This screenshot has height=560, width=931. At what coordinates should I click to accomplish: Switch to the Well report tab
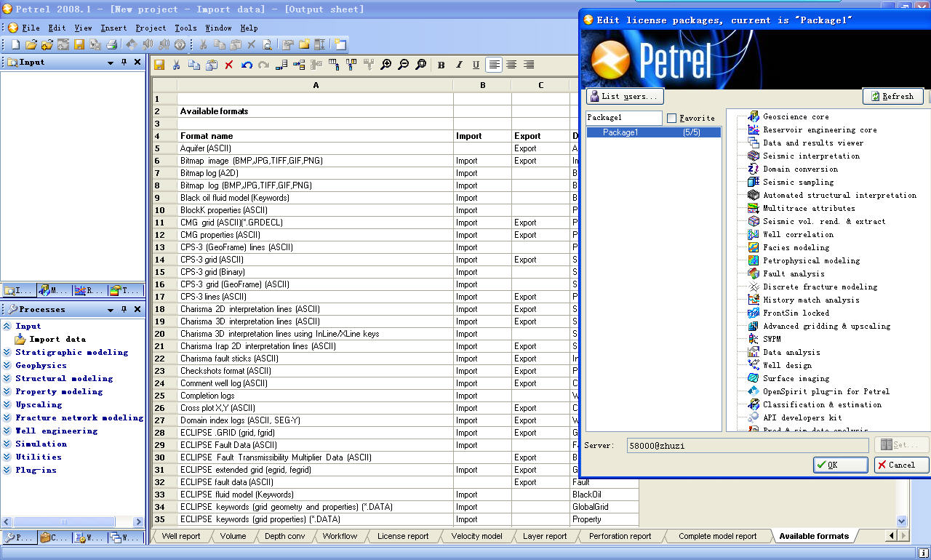tap(180, 536)
